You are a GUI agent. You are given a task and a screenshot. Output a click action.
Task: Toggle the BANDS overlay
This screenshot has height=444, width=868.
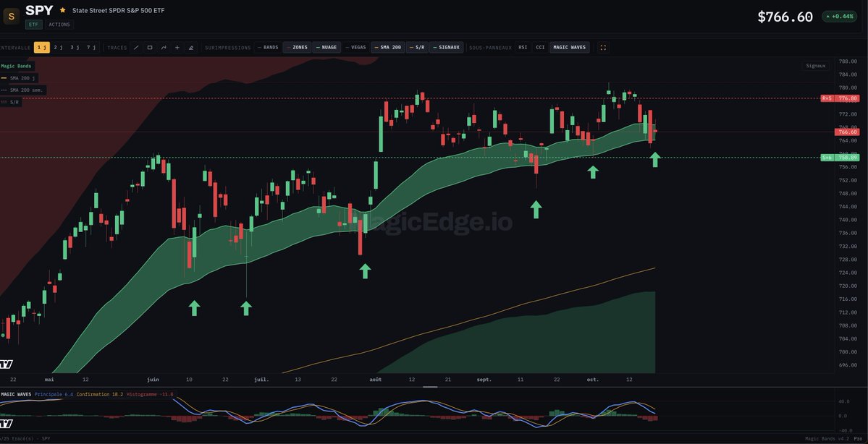click(267, 48)
